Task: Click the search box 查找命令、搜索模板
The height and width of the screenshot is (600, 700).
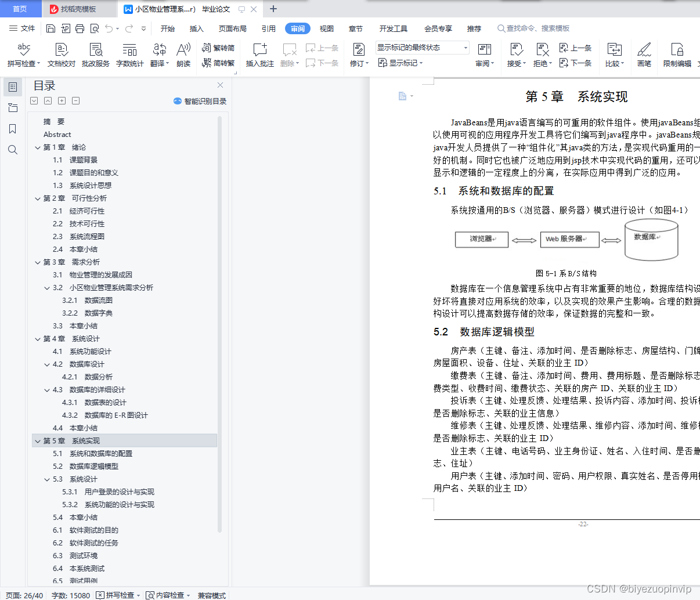Action: tap(534, 28)
